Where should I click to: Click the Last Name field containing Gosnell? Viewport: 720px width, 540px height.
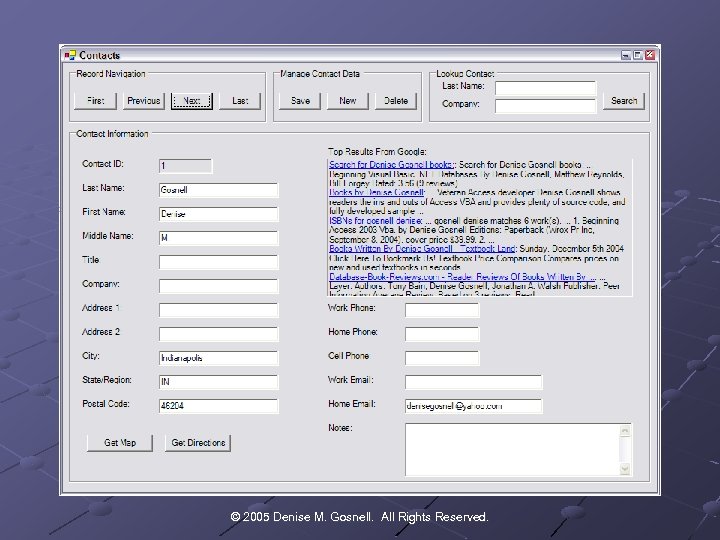coord(219,190)
